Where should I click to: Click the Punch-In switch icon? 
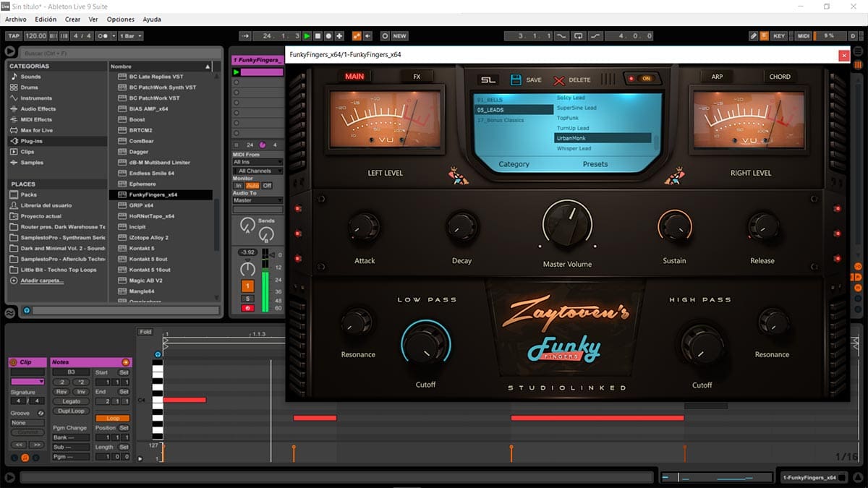(561, 35)
